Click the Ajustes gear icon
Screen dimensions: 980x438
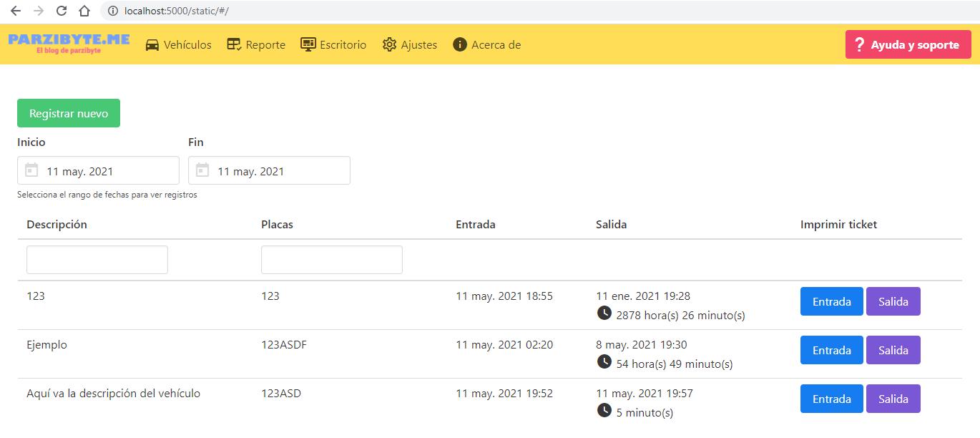389,44
